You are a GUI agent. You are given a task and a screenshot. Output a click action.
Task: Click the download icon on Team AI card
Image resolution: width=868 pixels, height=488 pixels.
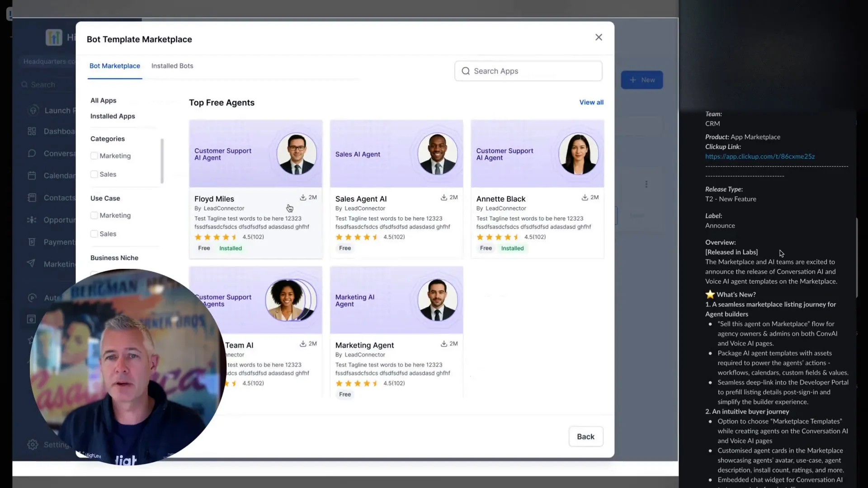coord(303,344)
